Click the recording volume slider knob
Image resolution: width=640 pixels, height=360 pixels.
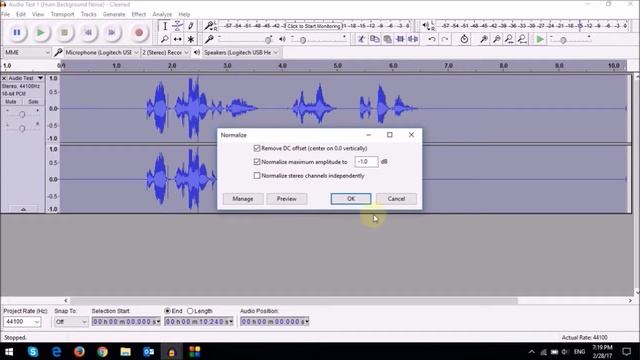(268, 40)
